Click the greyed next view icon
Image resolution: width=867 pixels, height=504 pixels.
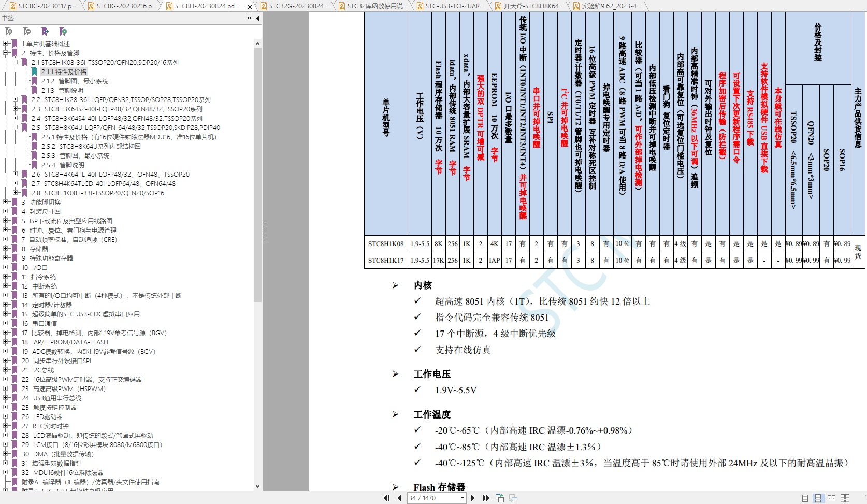pyautogui.click(x=513, y=498)
